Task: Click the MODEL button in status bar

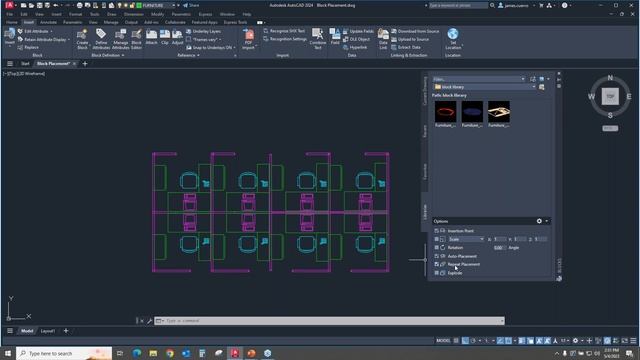Action: click(443, 340)
